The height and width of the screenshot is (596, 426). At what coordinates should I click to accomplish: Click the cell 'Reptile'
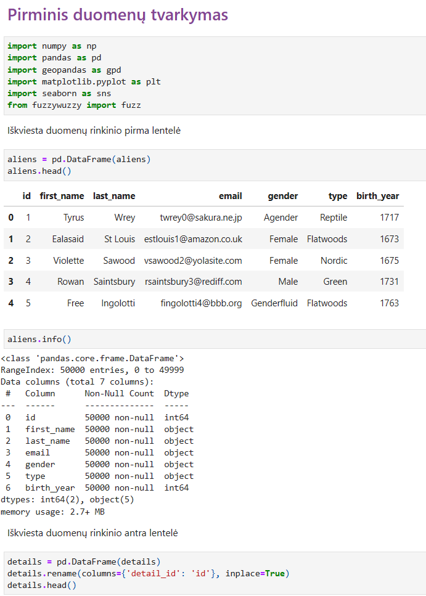click(334, 217)
